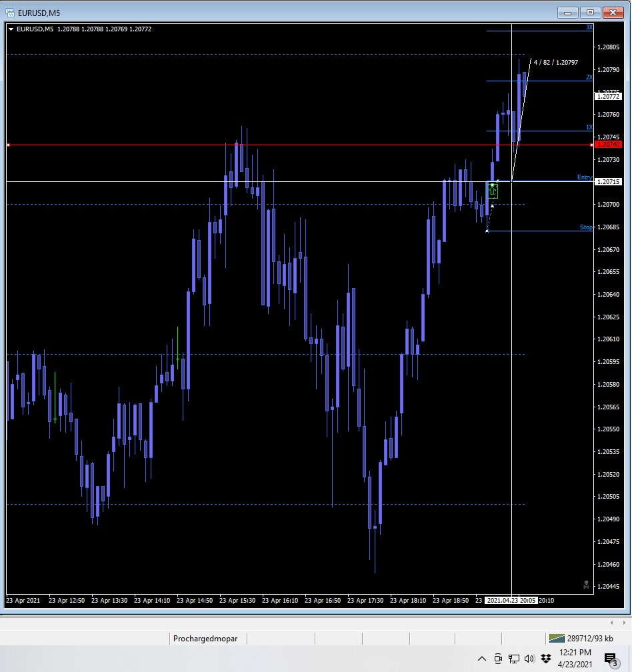The image size is (632, 672).
Task: Click the white 1.20715 entry price label
Action: point(608,182)
